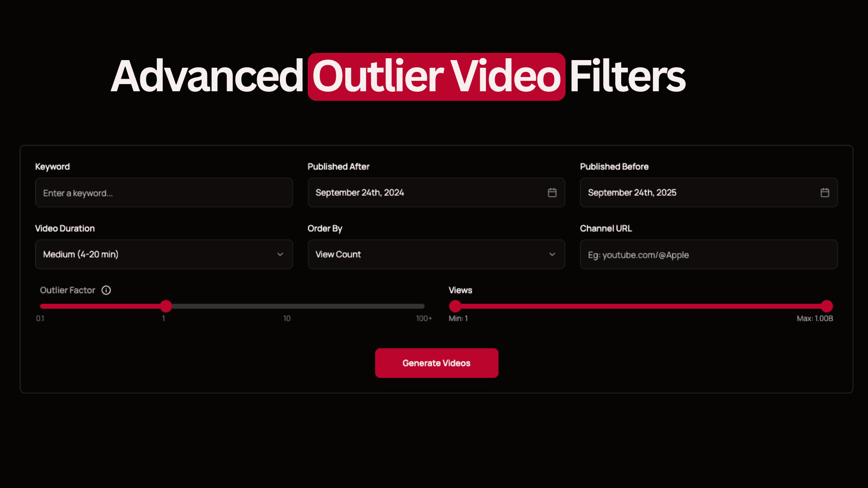Click the Views slider minimum handle
868x488 pixels.
(455, 306)
